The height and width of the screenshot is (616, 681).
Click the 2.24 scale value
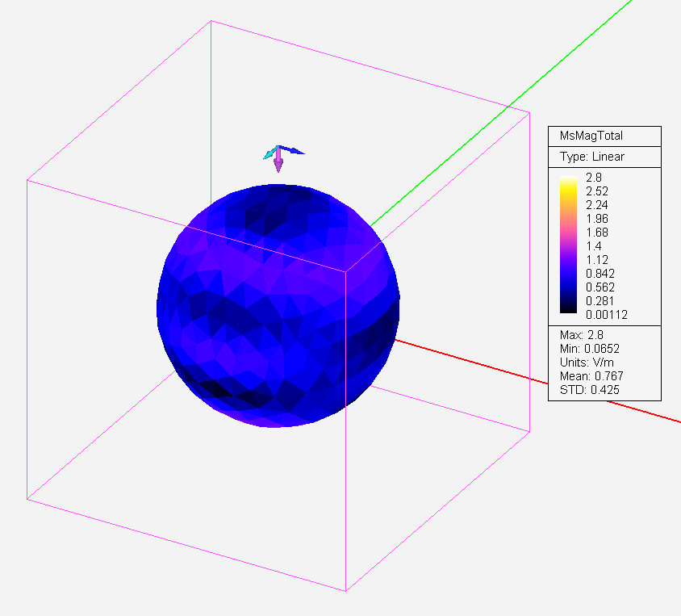(597, 205)
